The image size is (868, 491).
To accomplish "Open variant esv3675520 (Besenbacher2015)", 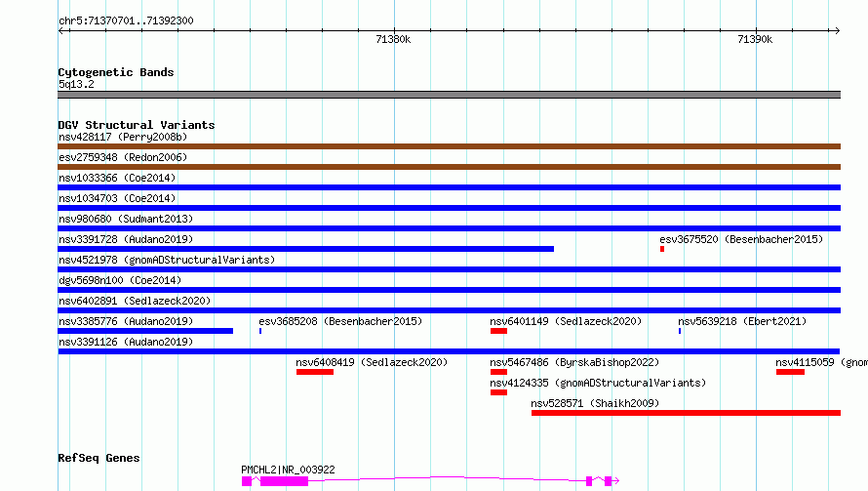I will tap(741, 239).
